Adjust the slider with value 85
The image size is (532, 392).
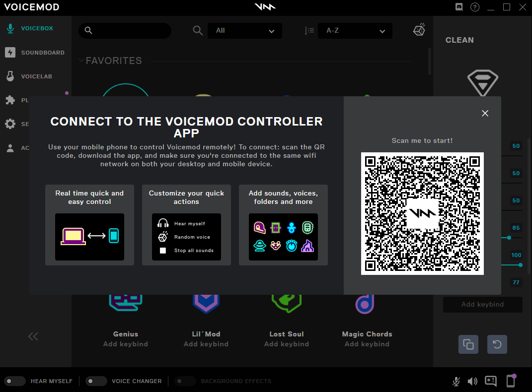coord(509,238)
